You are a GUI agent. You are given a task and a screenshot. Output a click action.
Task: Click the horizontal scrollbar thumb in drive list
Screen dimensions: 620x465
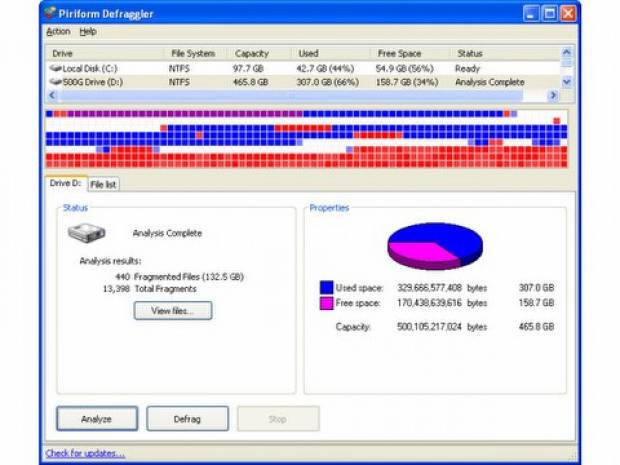(x=291, y=95)
